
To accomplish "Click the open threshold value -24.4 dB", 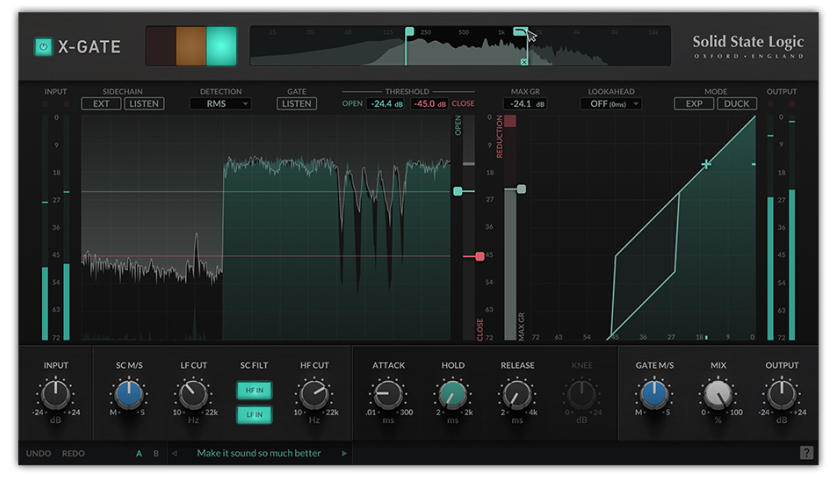I will [x=387, y=103].
